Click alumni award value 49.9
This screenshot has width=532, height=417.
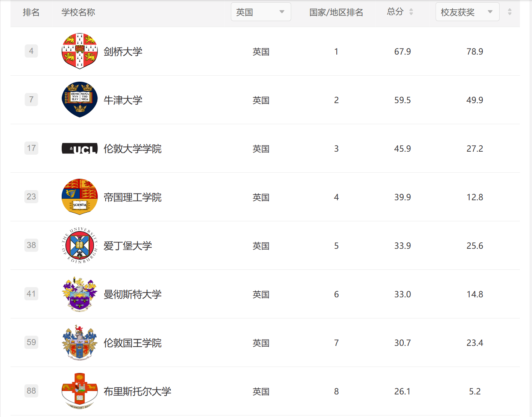point(475,100)
